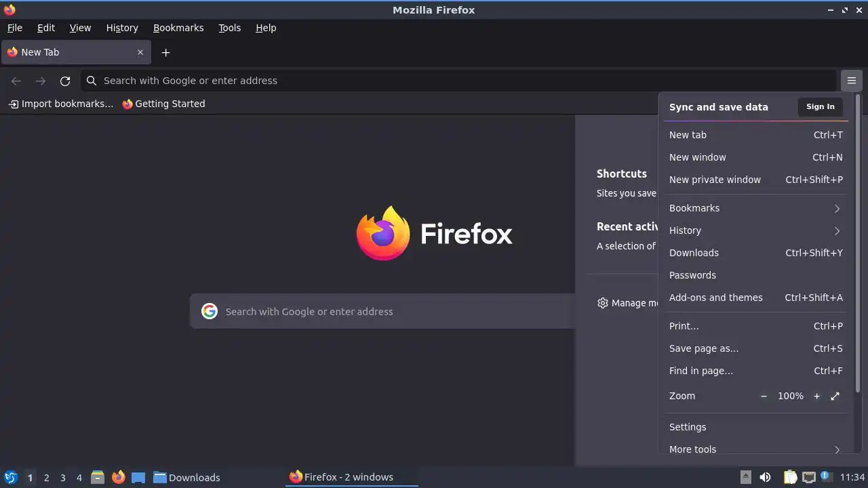Open the Bookmarks menu in the menu bar
Viewport: 868px width, 488px height.
click(x=178, y=28)
